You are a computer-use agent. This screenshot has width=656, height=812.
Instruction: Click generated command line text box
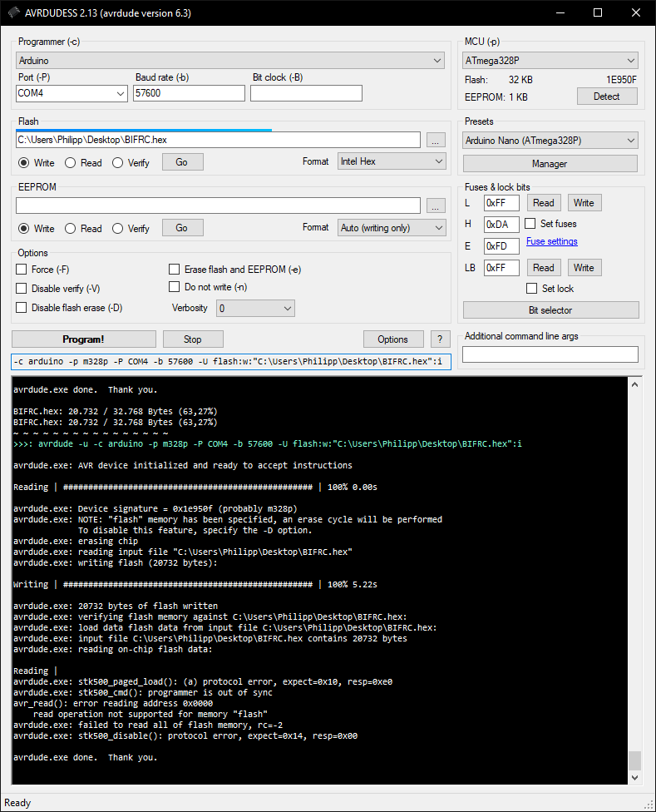tap(231, 361)
